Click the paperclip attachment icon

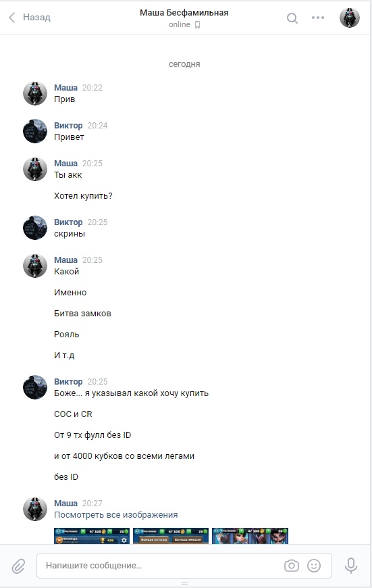tap(18, 566)
